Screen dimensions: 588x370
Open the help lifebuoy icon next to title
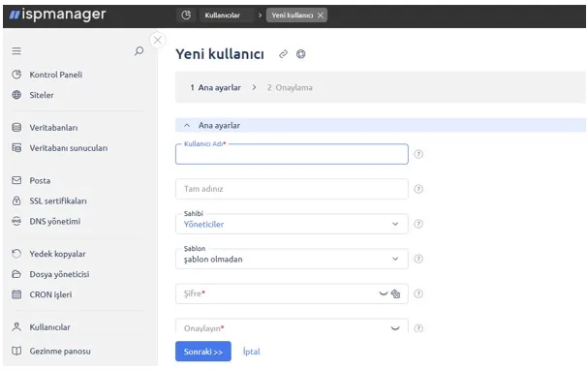pyautogui.click(x=300, y=54)
